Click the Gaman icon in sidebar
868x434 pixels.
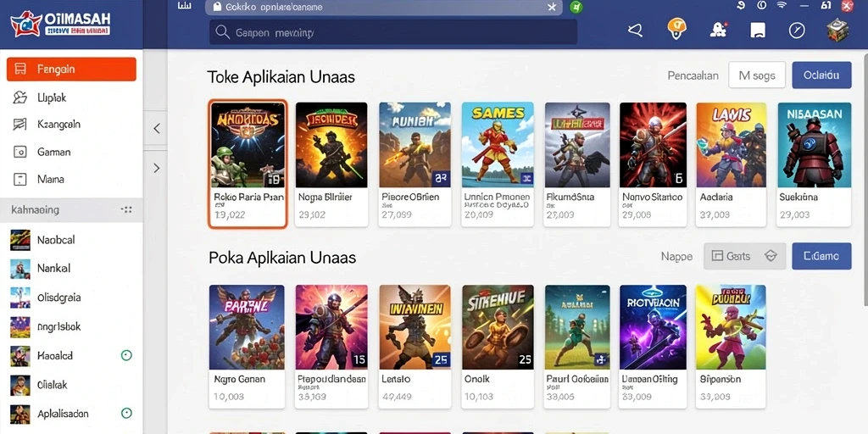[x=20, y=152]
